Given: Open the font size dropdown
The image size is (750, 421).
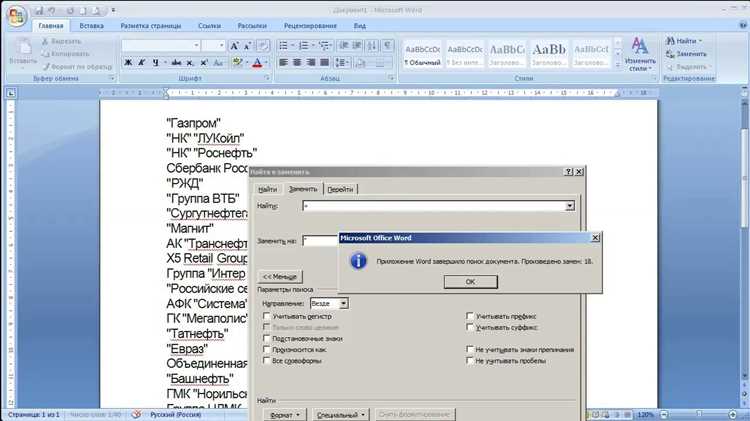Looking at the screenshot, I should click(x=221, y=45).
